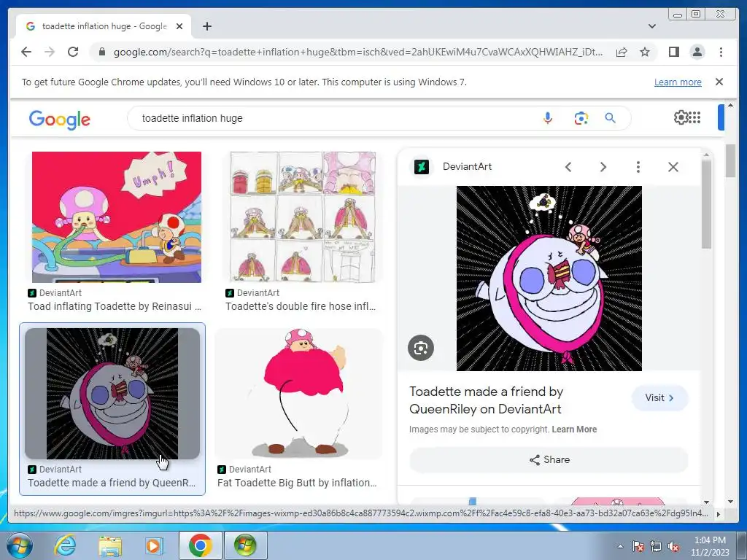Click the Share button
This screenshot has height=560, width=747.
[549, 459]
